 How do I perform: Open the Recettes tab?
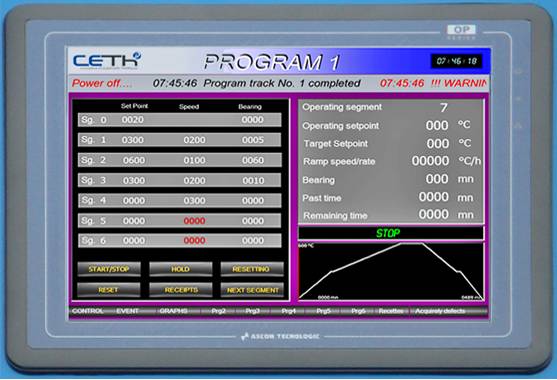click(391, 311)
